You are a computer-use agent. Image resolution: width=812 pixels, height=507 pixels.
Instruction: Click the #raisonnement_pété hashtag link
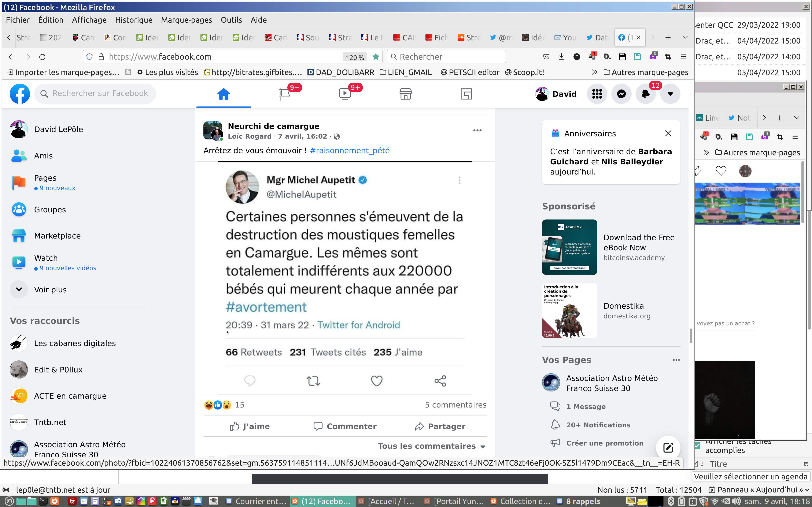350,151
